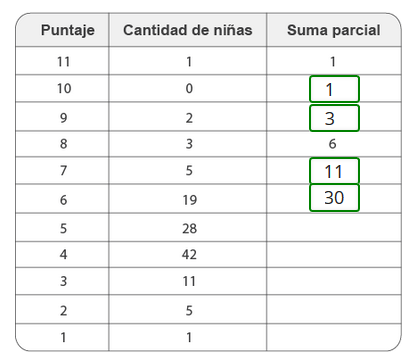This screenshot has height=364, width=415.
Task: Click the Suma parcial input showing 3
Action: (x=334, y=118)
